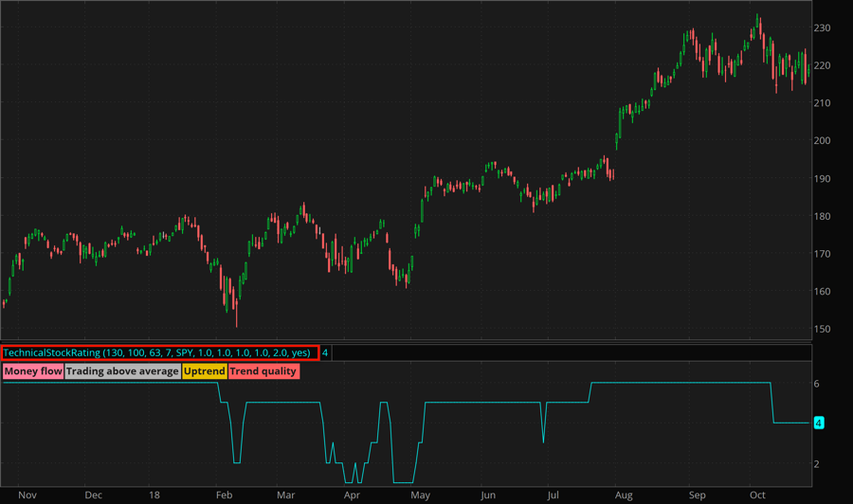The image size is (853, 504).
Task: Click the May label on time axis
Action: tap(419, 495)
